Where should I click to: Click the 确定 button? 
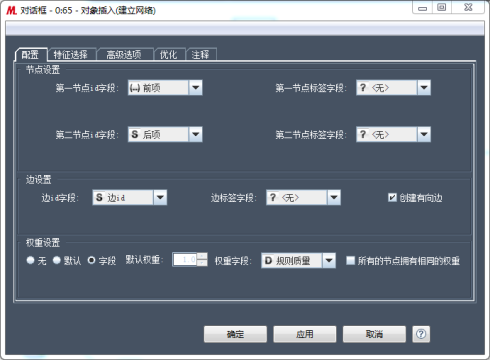pyautogui.click(x=235, y=334)
